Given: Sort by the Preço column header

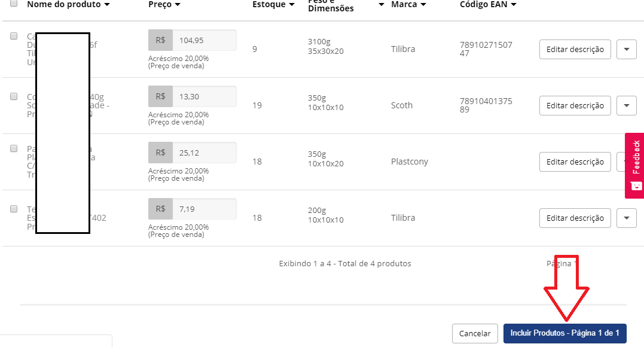Looking at the screenshot, I should (164, 4).
